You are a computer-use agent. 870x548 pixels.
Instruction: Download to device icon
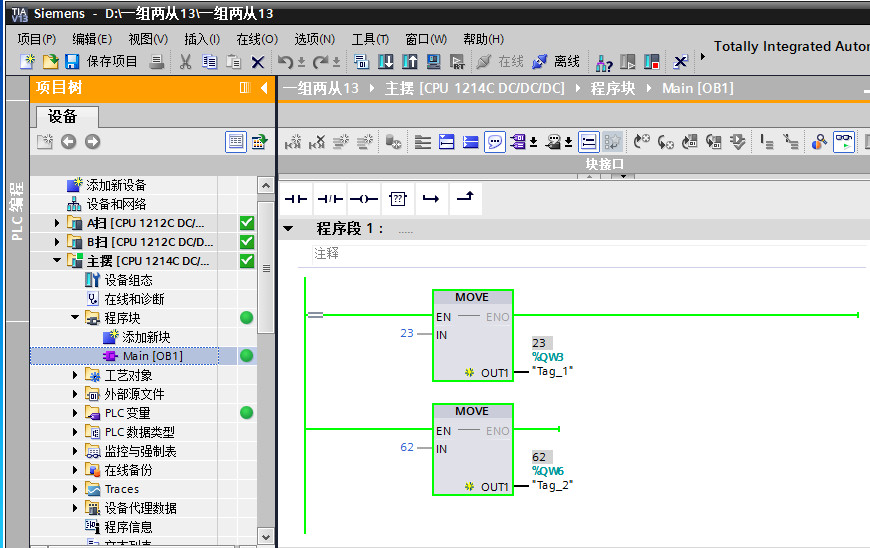[386, 61]
